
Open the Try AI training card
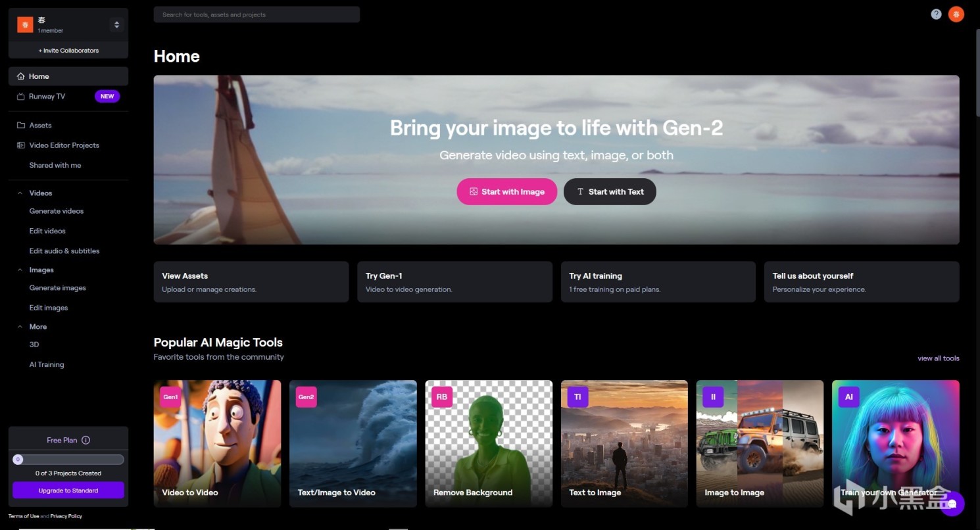658,282
